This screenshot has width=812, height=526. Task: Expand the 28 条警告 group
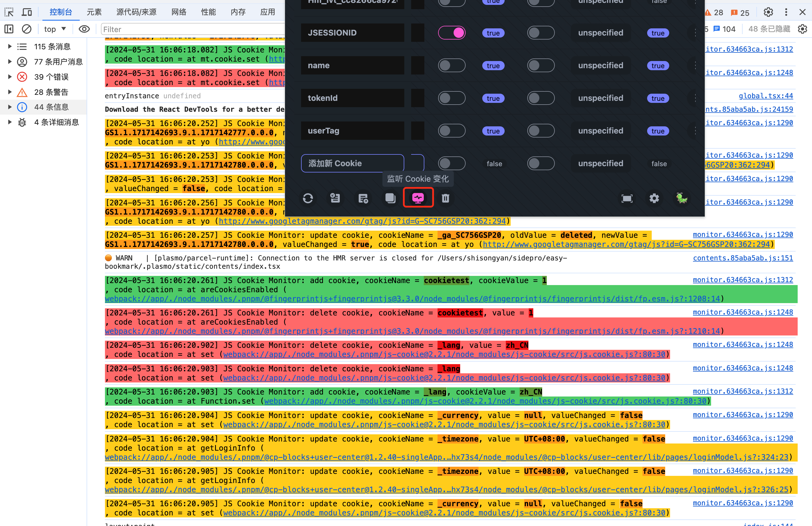click(10, 92)
